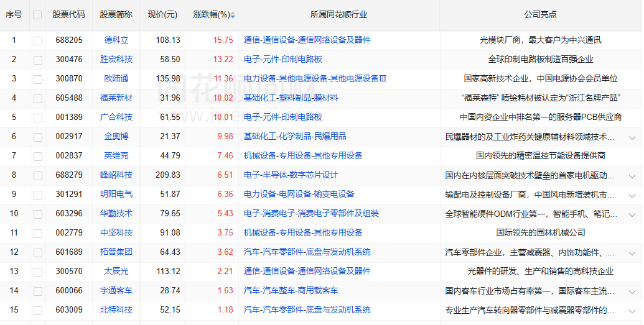The height and width of the screenshot is (325, 644).
Task: Check the box for 德科立 row
Action: click(x=38, y=40)
